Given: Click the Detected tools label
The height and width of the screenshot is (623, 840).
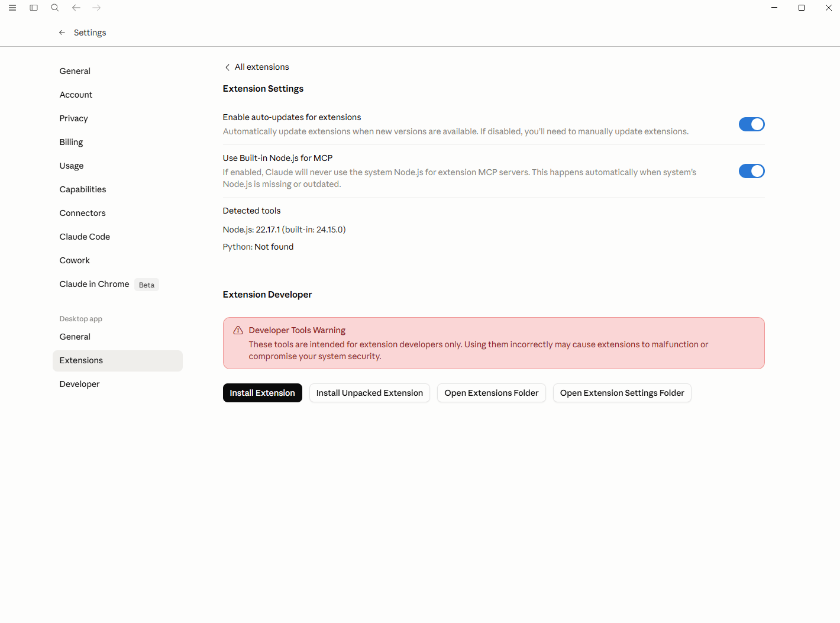Looking at the screenshot, I should tap(252, 211).
